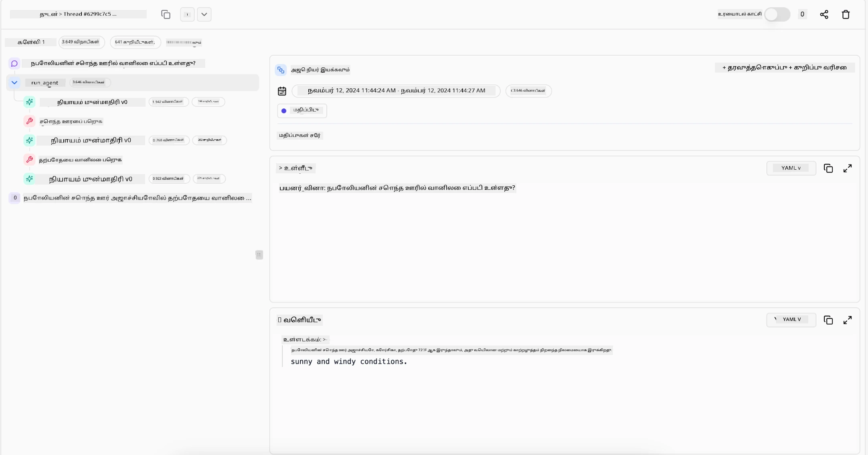
Task: Select the சொந்த ஊரைப் பெறுக tool step
Action: click(x=71, y=121)
